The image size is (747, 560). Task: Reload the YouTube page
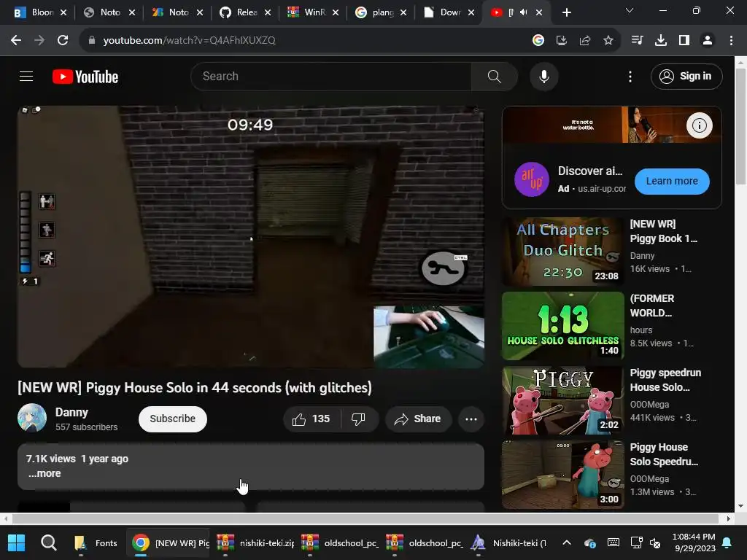[63, 41]
